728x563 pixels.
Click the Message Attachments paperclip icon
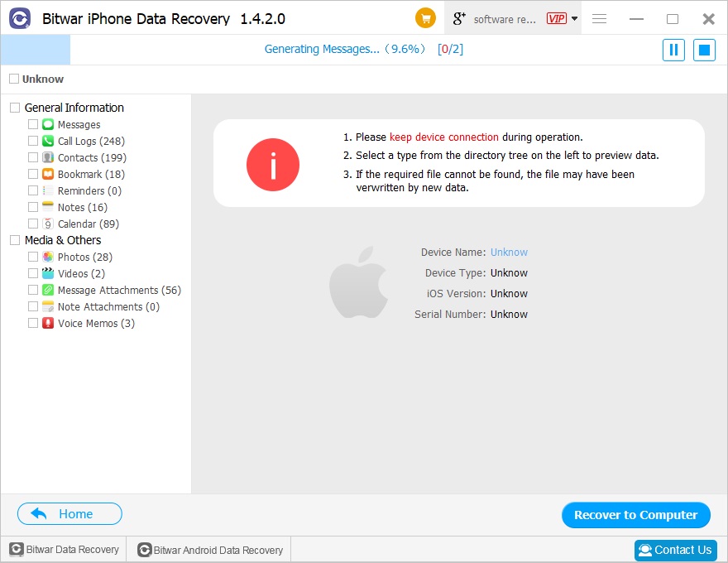48,290
